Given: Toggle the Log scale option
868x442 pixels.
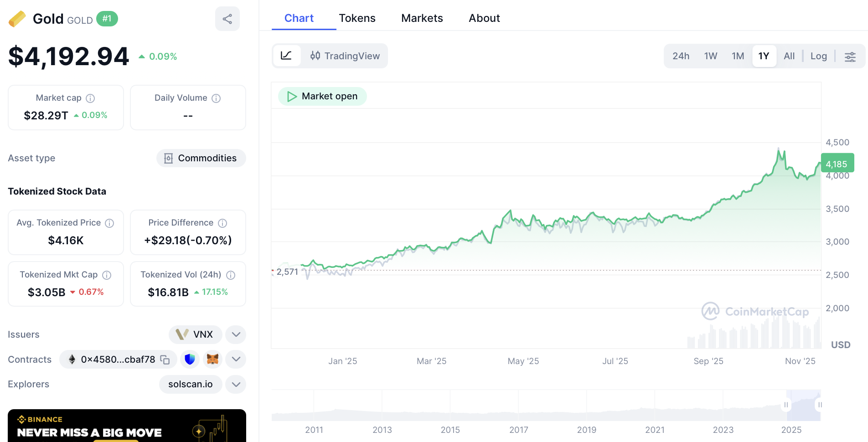Looking at the screenshot, I should pyautogui.click(x=818, y=56).
